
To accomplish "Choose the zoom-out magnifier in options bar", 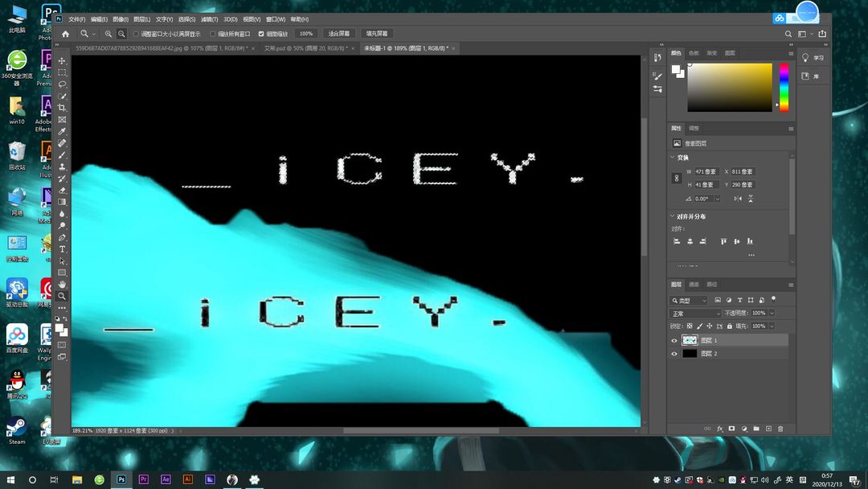I will (121, 34).
